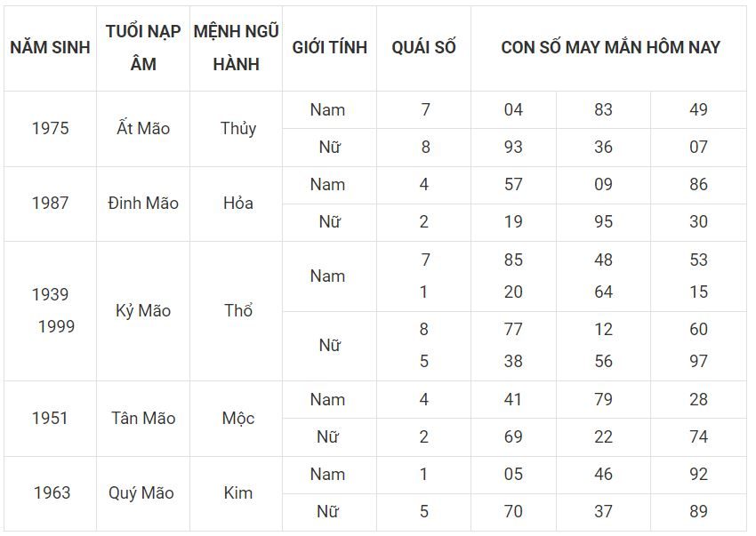Select the Đinh Mão cell

coord(143,203)
